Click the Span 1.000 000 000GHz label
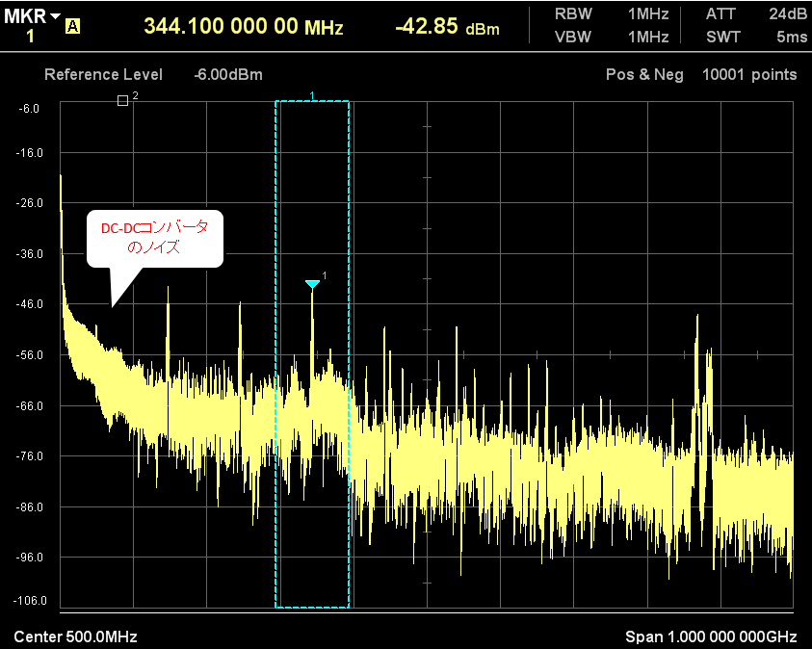The width and height of the screenshot is (812, 649). [711, 636]
